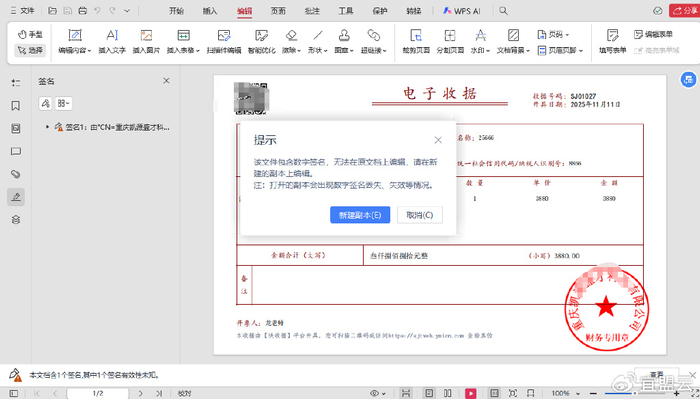Viewport: 700px width, 399px height.
Task: Open the 文件 menu
Action: tap(22, 11)
